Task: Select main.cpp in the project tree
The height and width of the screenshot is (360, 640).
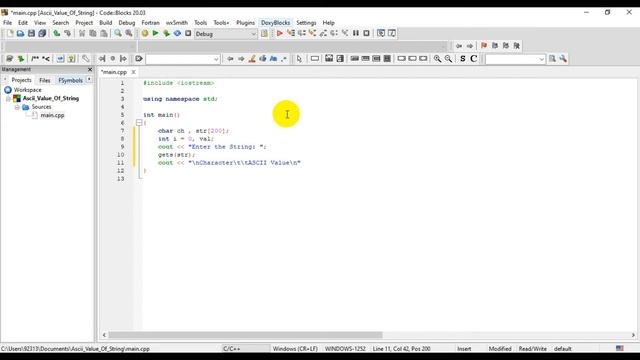Action: click(x=52, y=115)
